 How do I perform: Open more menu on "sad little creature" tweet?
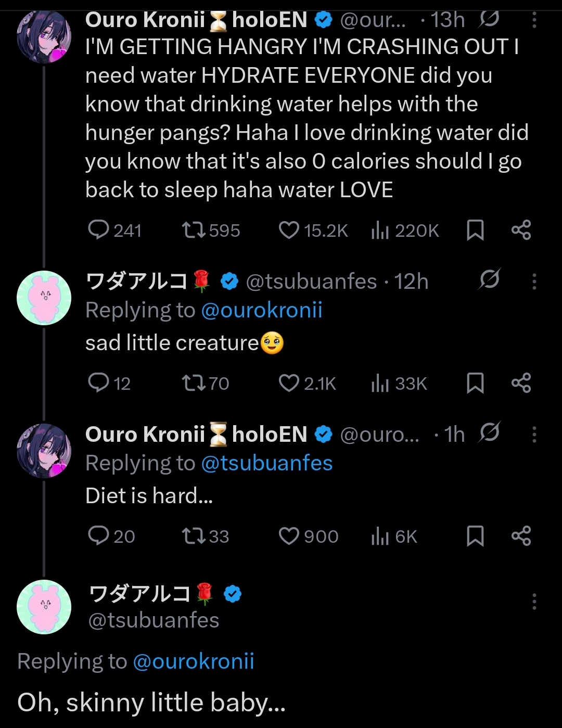pos(534,282)
